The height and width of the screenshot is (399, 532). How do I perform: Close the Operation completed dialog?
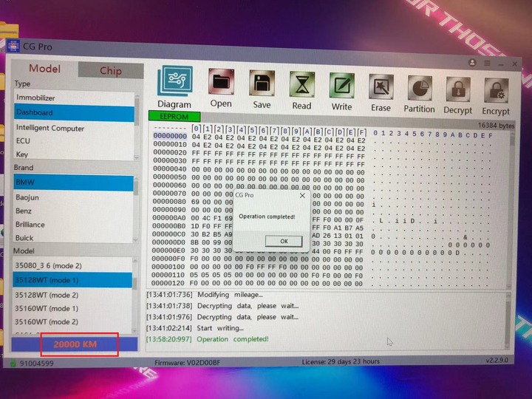302,195
